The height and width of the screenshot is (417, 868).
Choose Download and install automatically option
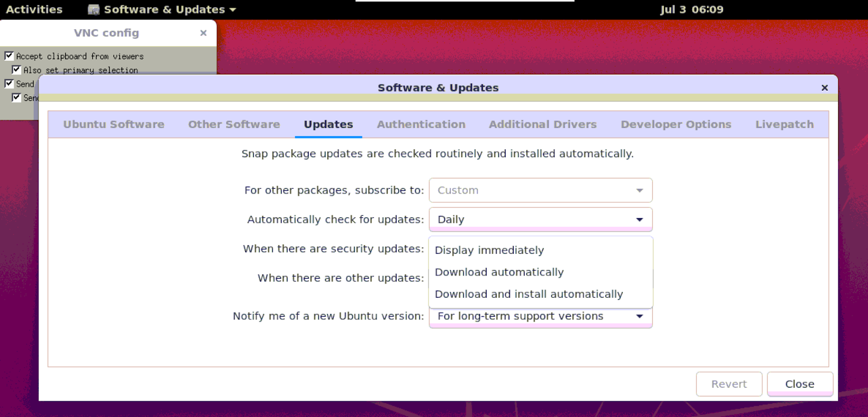click(x=540, y=294)
